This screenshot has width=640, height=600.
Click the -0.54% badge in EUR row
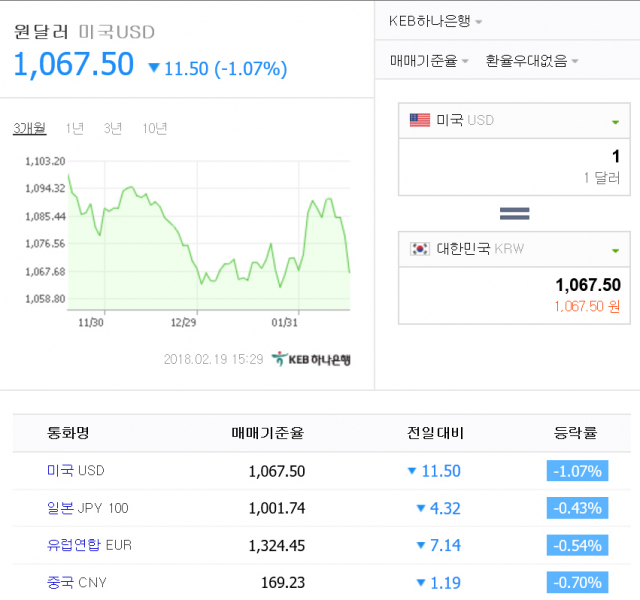coord(578,545)
